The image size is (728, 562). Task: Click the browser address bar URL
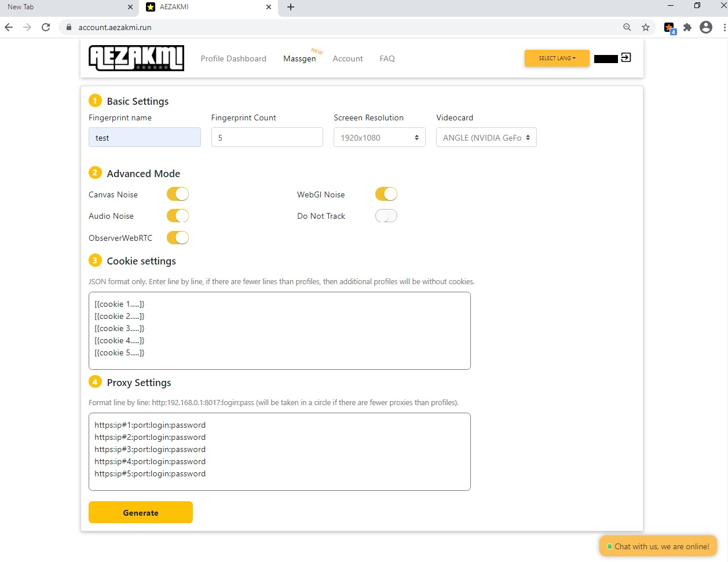pos(115,27)
